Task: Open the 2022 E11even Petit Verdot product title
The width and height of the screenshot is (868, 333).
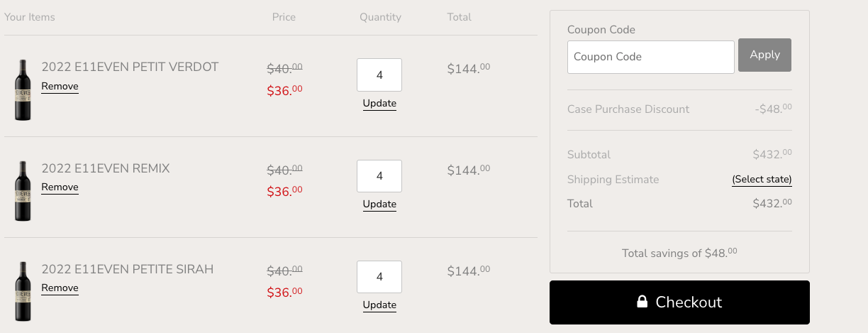Action: click(x=130, y=67)
